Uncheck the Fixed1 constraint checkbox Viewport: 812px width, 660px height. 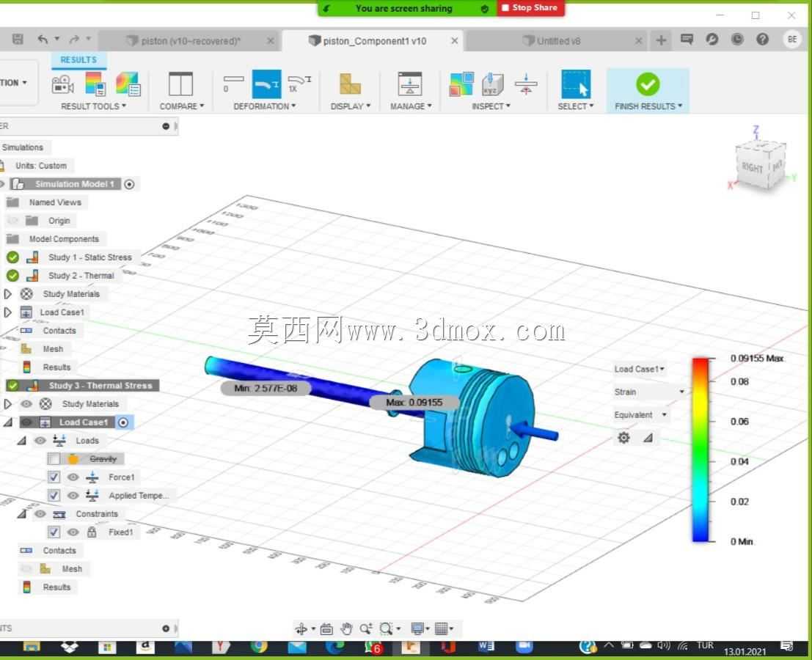(x=54, y=532)
